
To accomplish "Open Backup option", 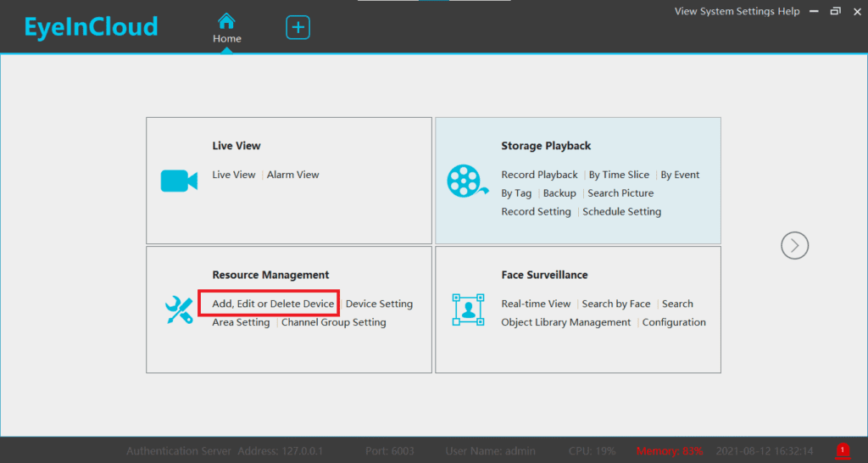I will [x=559, y=193].
